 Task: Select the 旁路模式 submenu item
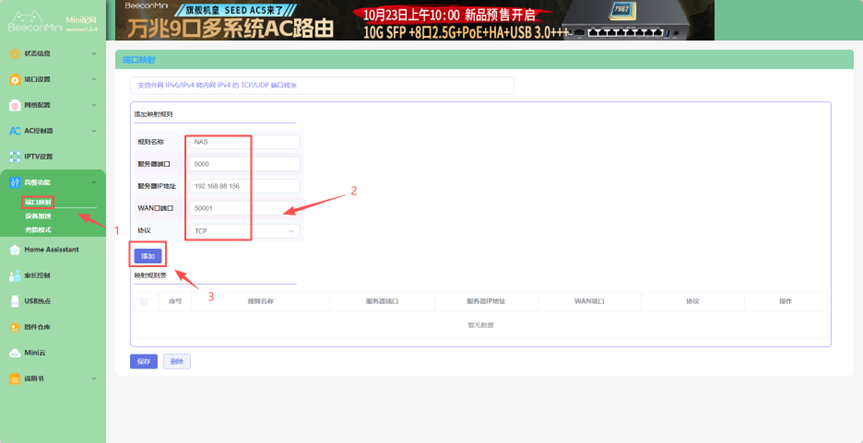point(38,229)
